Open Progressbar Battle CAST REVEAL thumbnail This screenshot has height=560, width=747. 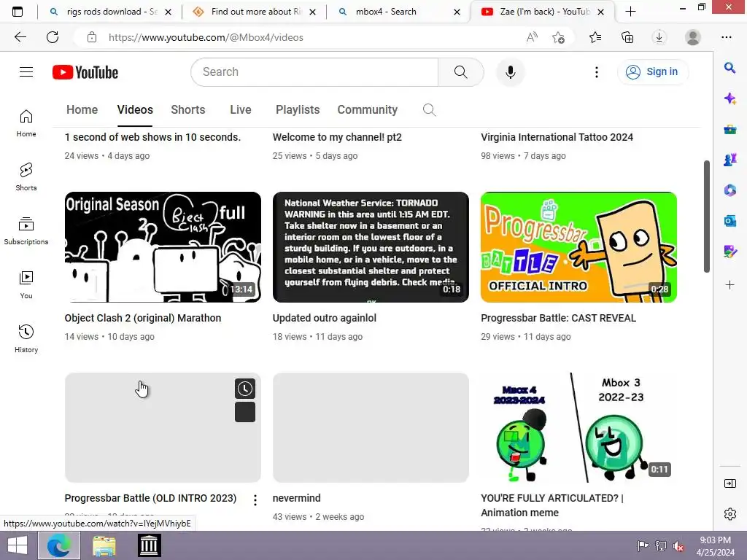pos(578,246)
